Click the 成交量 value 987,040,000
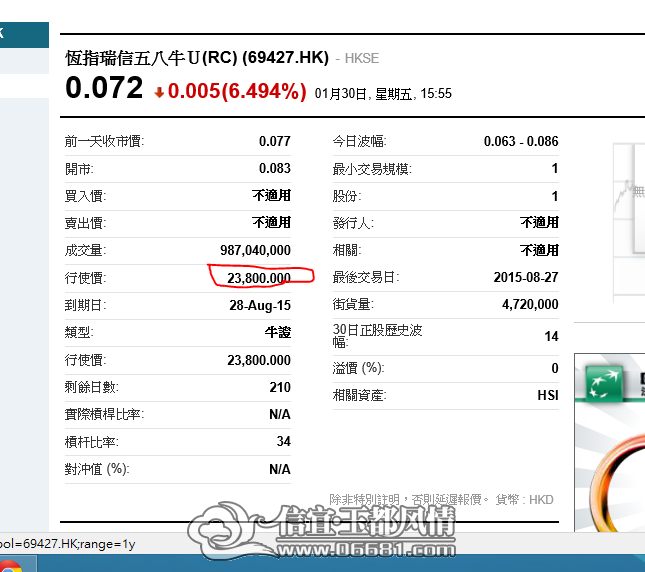645x572 pixels. tap(255, 250)
